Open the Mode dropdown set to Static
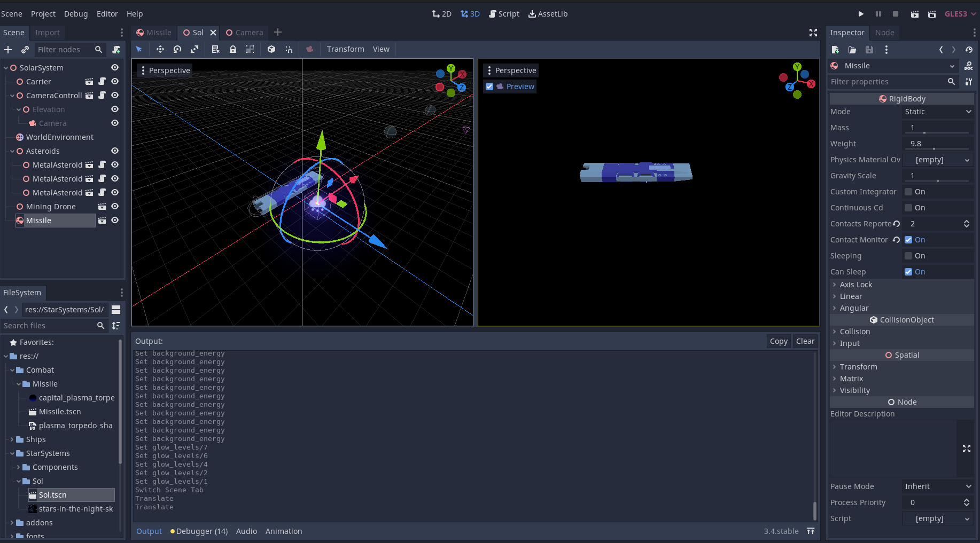Screen dimensions: 980x543 pos(938,112)
